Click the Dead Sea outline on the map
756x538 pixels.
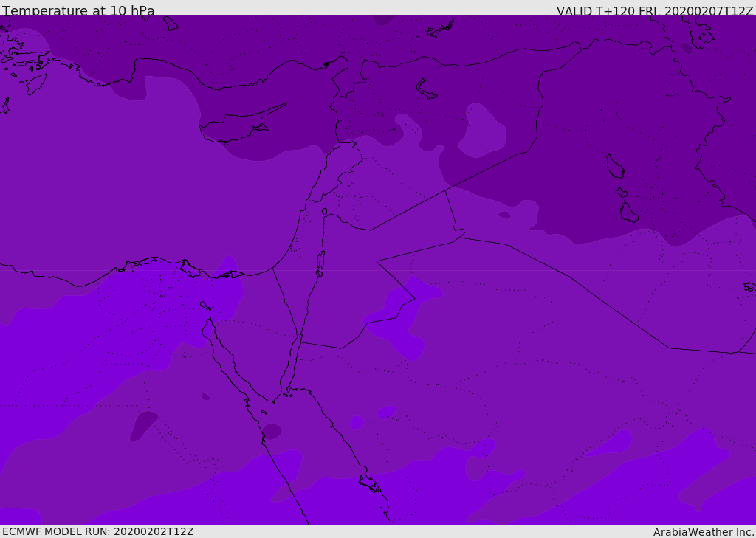(320, 261)
